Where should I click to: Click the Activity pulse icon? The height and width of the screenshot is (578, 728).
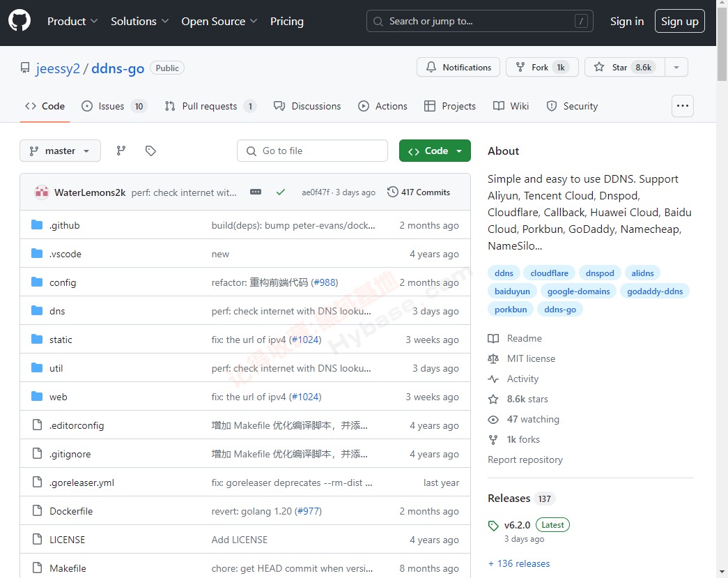493,379
